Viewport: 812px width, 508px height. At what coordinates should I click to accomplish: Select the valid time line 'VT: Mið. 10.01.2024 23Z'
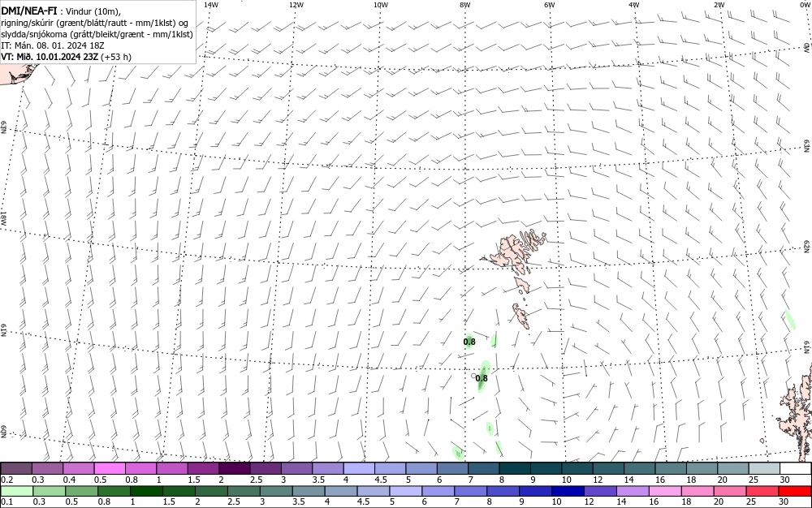click(50, 57)
